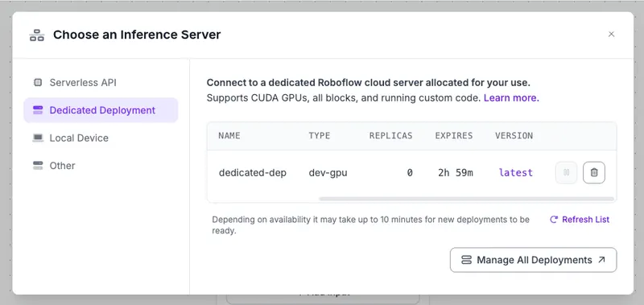Click the latest version link
644x305 pixels.
515,173
